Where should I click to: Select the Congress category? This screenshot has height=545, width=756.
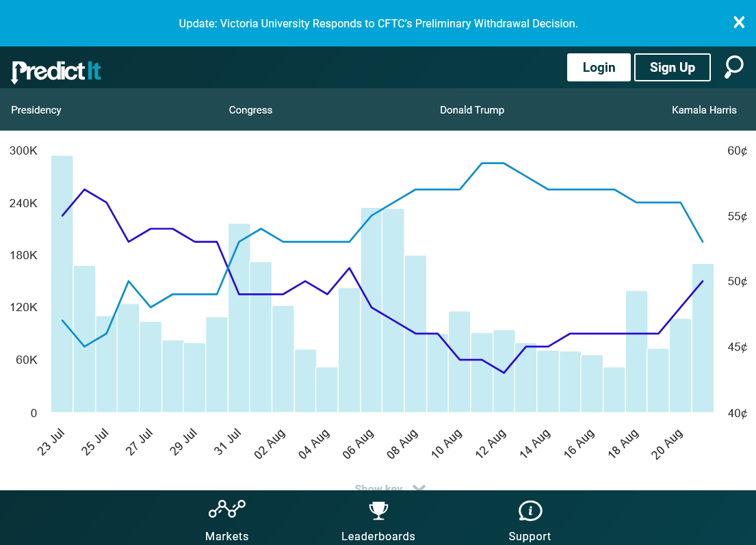250,110
